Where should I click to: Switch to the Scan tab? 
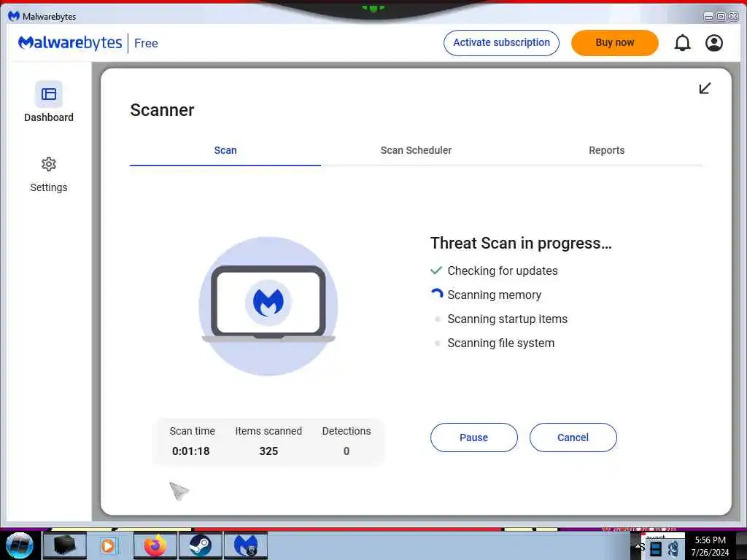coord(225,150)
